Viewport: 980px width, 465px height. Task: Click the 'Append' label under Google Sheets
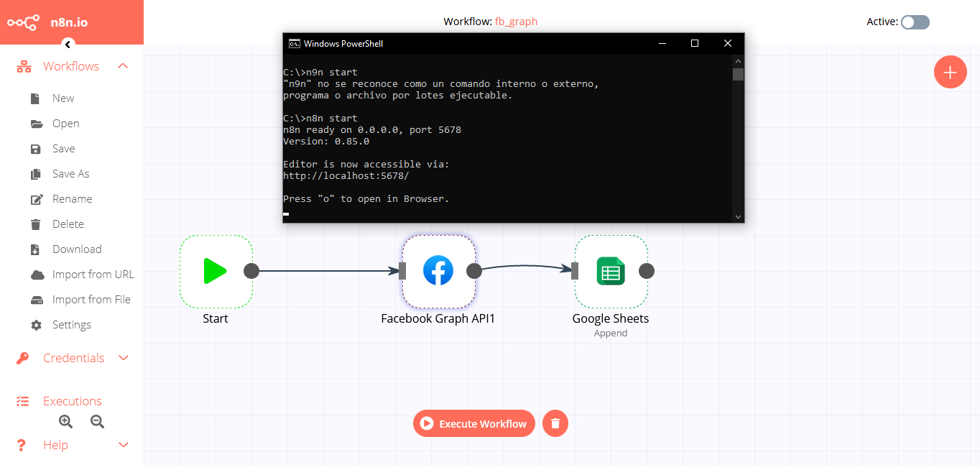pyautogui.click(x=611, y=333)
